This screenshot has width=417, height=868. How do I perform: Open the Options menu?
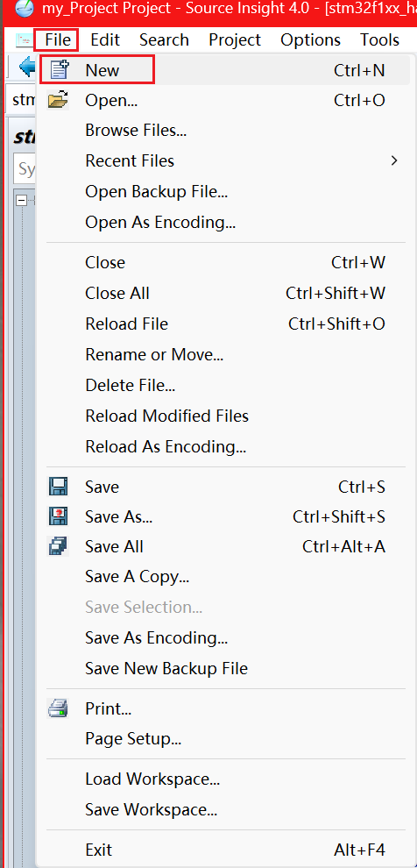[x=310, y=39]
